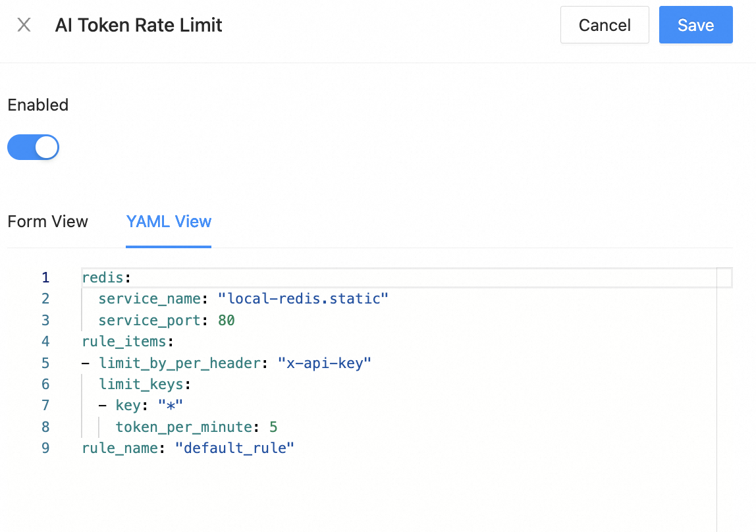
Task: Click the Cancel button
Action: [604, 25]
